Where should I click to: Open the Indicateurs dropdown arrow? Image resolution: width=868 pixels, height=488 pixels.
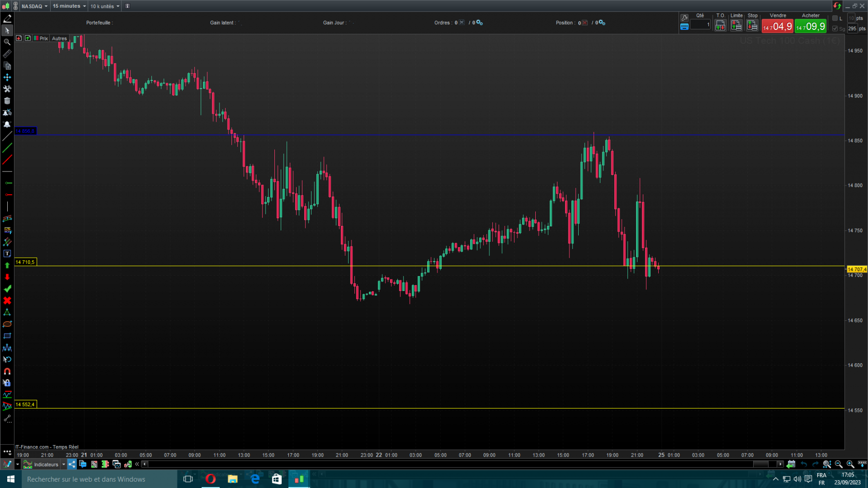coord(64,464)
